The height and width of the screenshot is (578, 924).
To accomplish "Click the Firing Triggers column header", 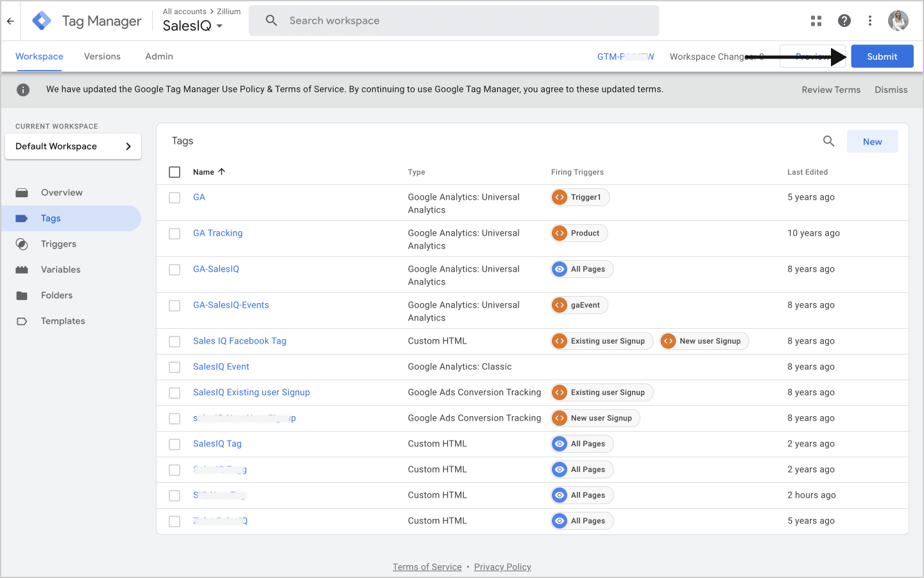I will click(x=577, y=172).
